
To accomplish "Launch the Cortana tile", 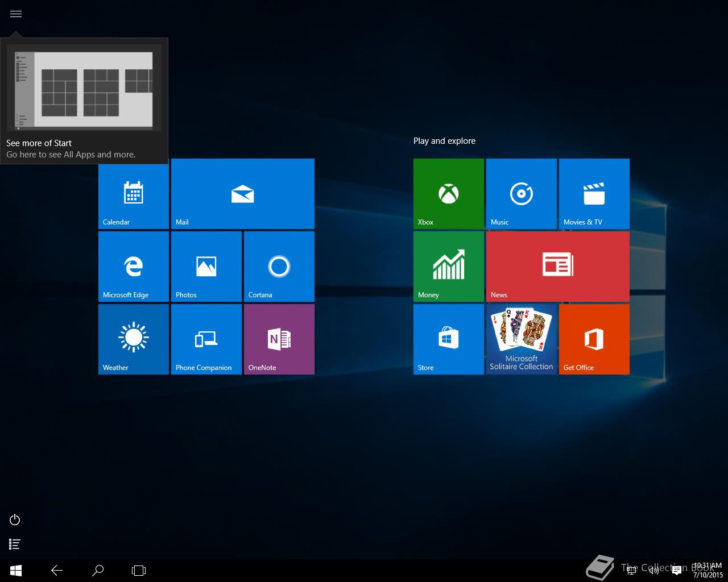I will (x=279, y=267).
